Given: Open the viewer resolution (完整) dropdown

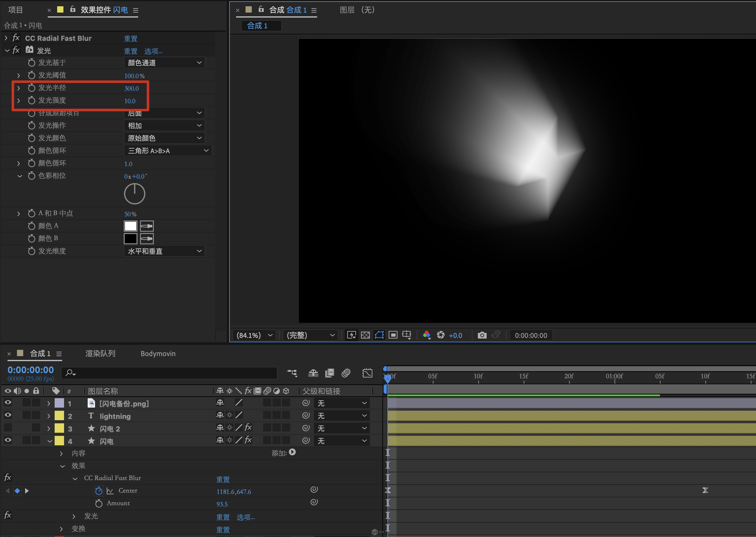Looking at the screenshot, I should coord(310,335).
